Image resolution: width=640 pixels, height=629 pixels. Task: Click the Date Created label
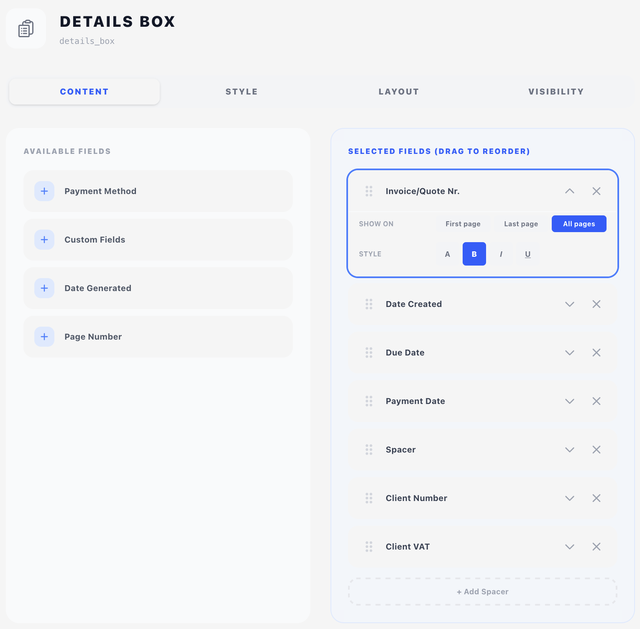tap(414, 304)
